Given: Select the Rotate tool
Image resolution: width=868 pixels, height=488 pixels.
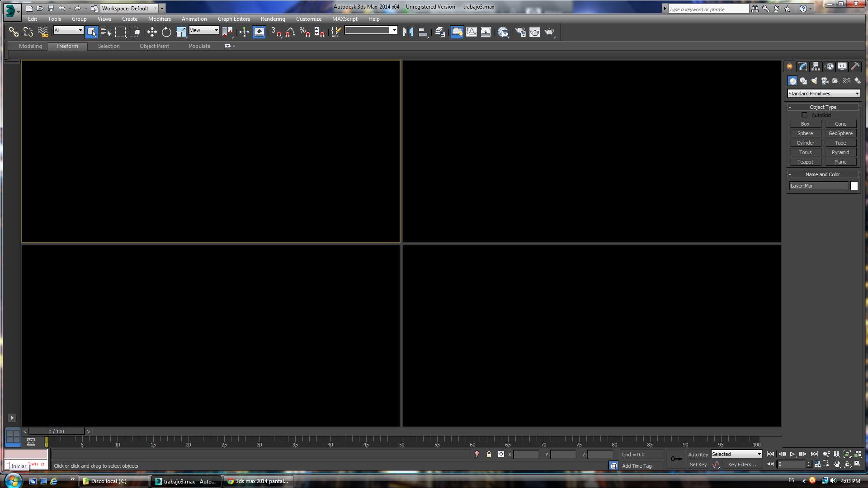Looking at the screenshot, I should [x=166, y=32].
